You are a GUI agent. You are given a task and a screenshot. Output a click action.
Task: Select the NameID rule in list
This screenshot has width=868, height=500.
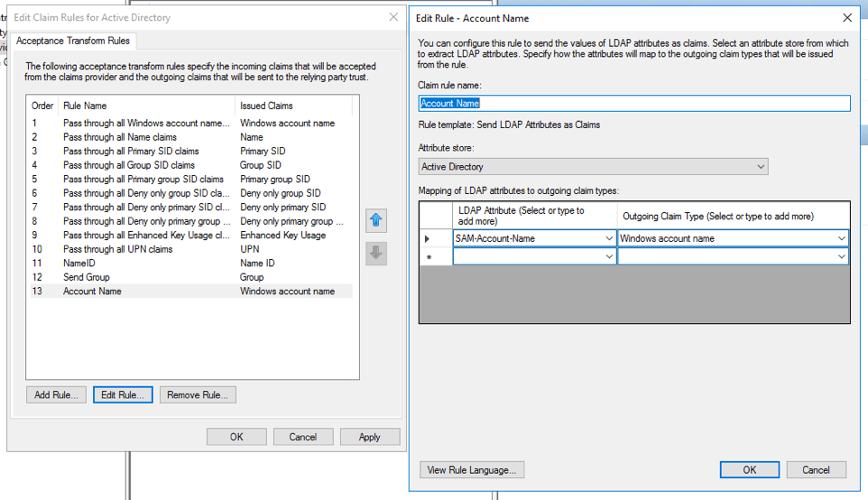coord(79,264)
